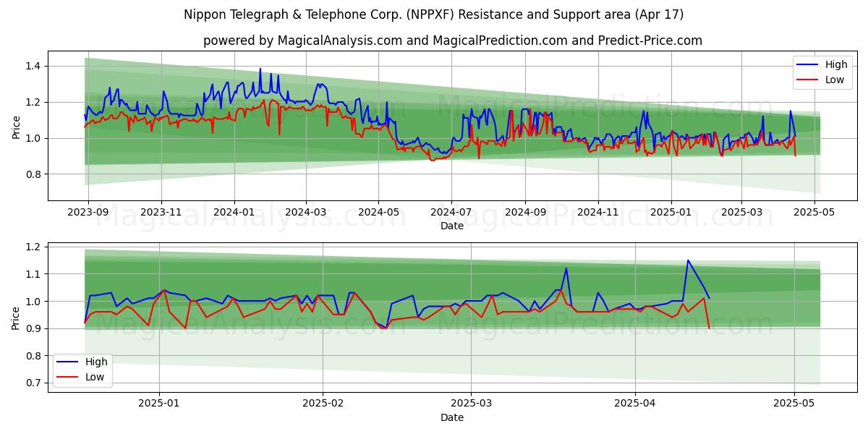Click the 2024-05 tick label

point(378,213)
